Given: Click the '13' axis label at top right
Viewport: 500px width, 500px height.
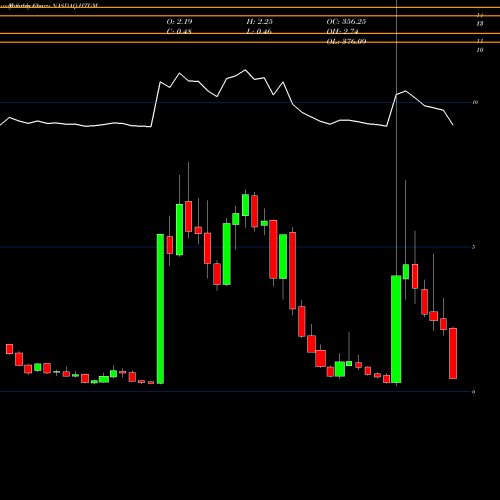Looking at the screenshot, I should pos(480,24).
